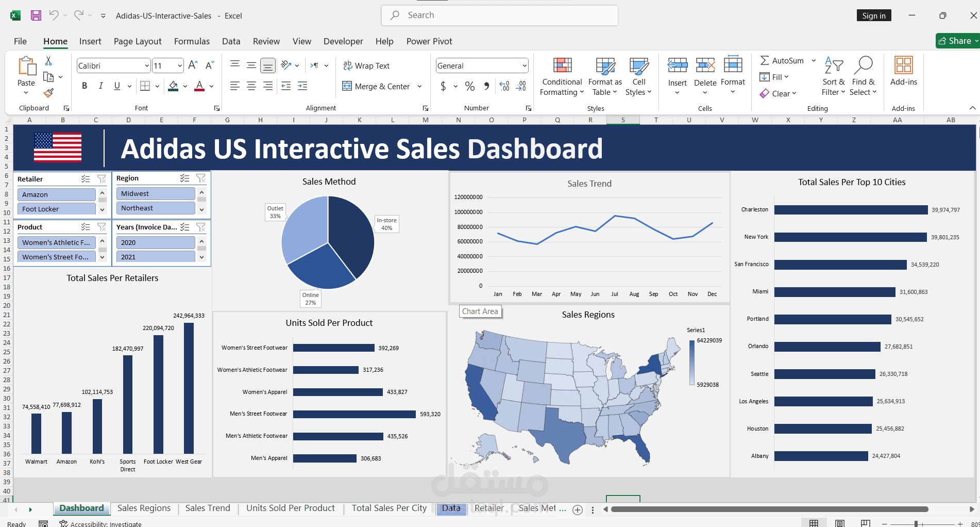Open Conditional Formatting icon
The height and width of the screenshot is (527, 980).
562,65
